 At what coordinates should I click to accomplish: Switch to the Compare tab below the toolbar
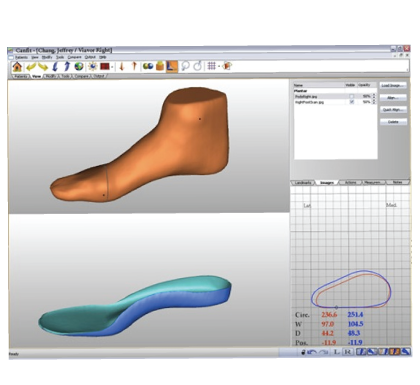(x=82, y=76)
